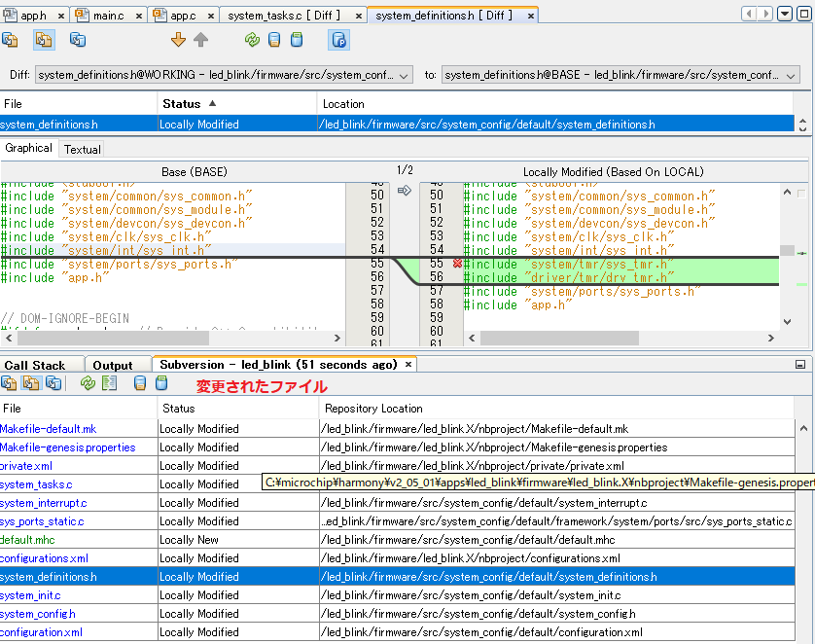Open the Output tab
The width and height of the screenshot is (815, 644).
(x=113, y=365)
